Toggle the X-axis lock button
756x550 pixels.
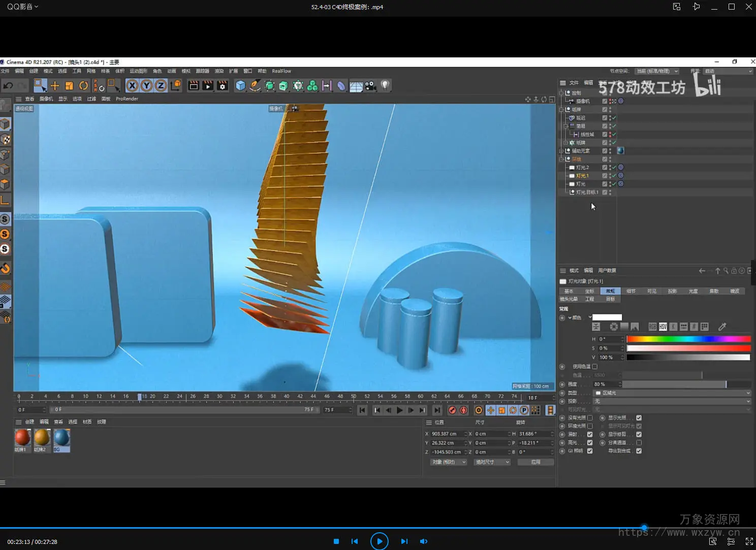pyautogui.click(x=132, y=86)
